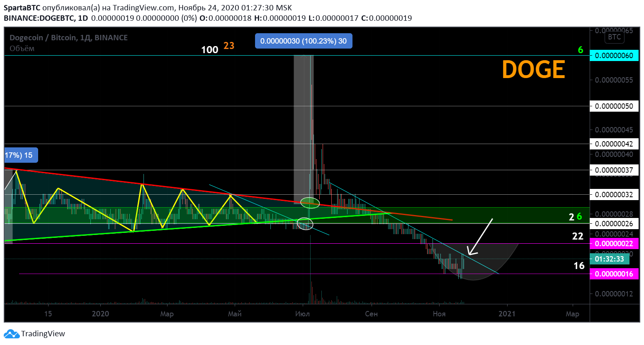Select the 0.00000026 price level label
Screen dimensions: 644x345
614,224
